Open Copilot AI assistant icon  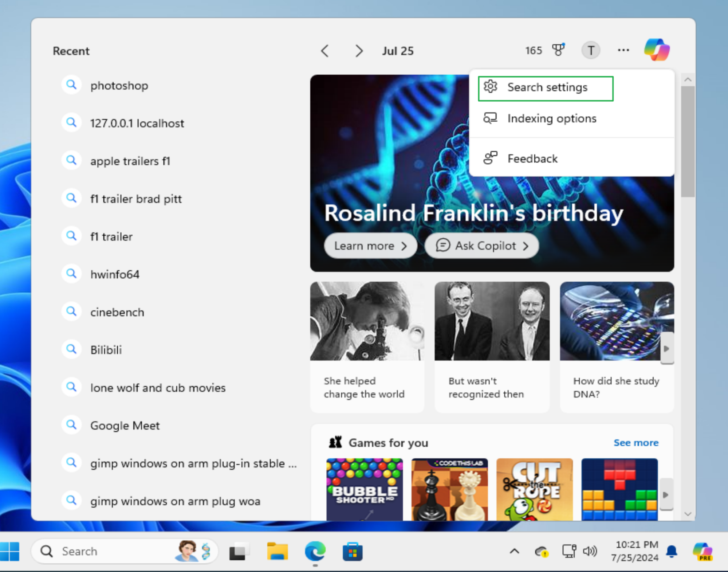click(658, 51)
